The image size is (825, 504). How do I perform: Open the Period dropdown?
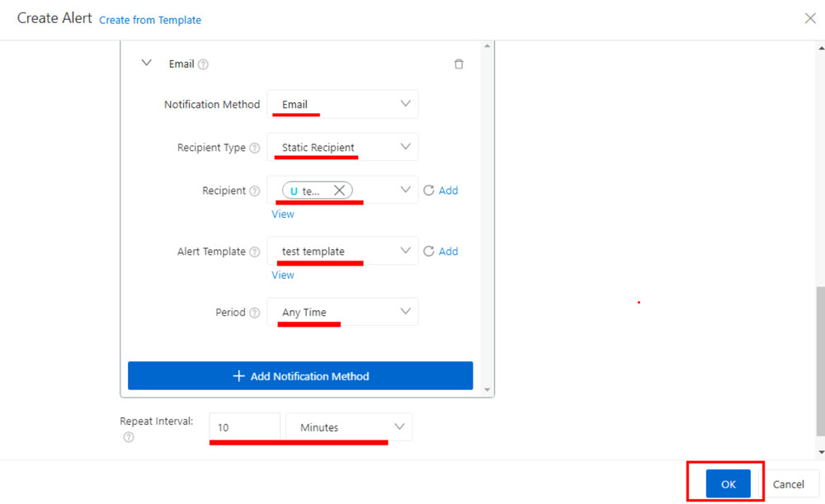click(x=405, y=312)
